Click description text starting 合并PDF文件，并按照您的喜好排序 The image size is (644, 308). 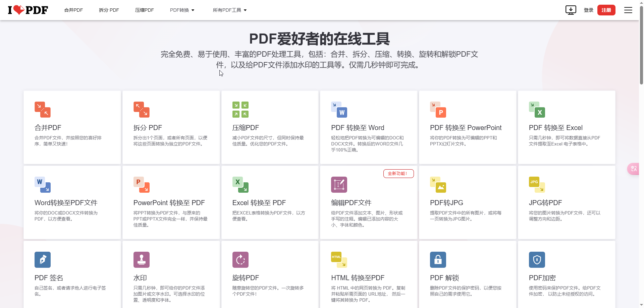tap(68, 141)
